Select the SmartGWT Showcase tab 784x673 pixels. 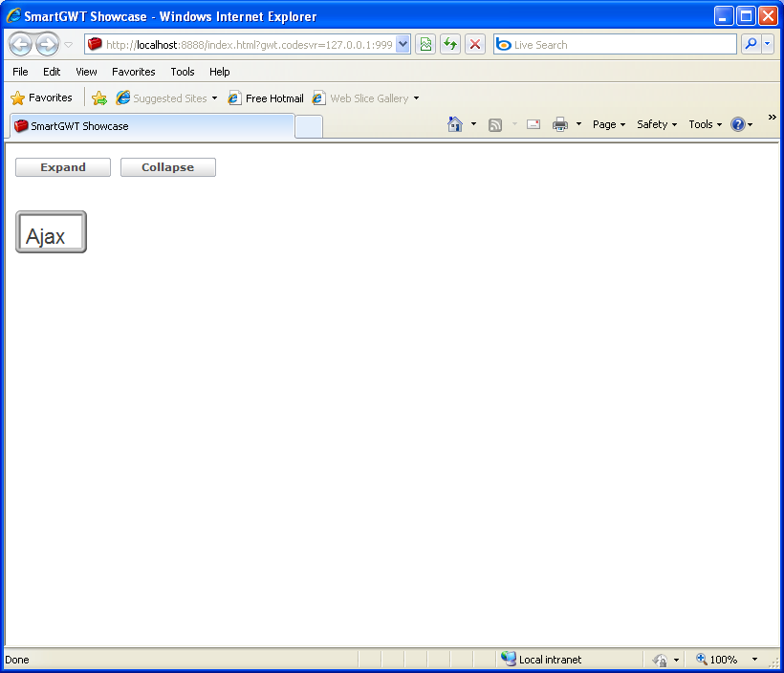coord(152,126)
